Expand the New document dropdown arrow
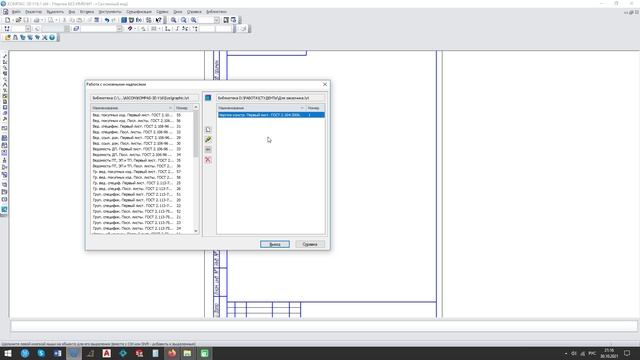This screenshot has height=360, width=640. tap(12, 20)
